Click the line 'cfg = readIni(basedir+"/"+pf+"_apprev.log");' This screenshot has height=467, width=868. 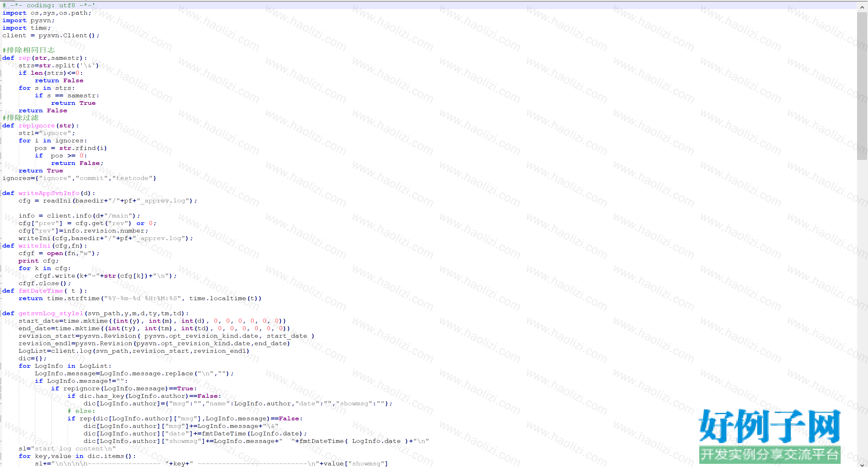tap(108, 201)
